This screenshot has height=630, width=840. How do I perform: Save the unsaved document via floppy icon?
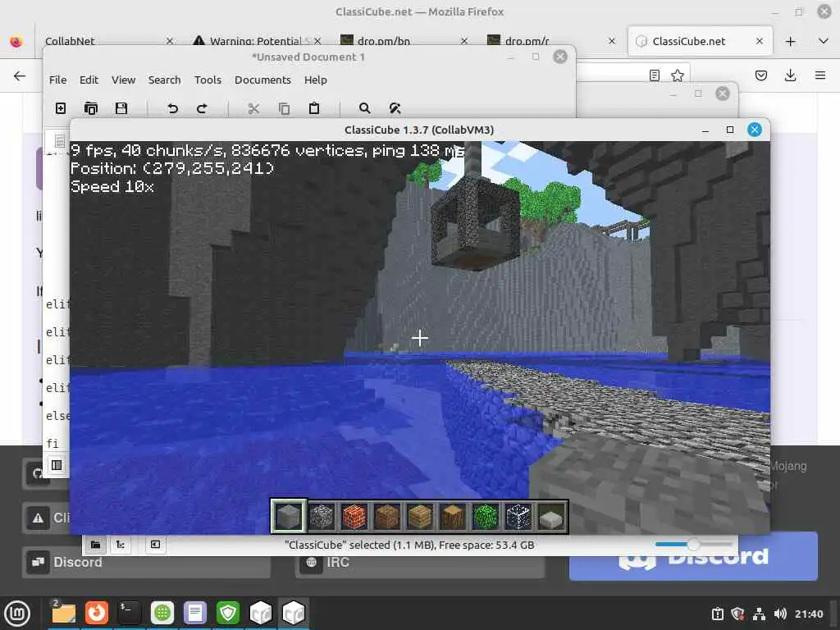pyautogui.click(x=121, y=108)
